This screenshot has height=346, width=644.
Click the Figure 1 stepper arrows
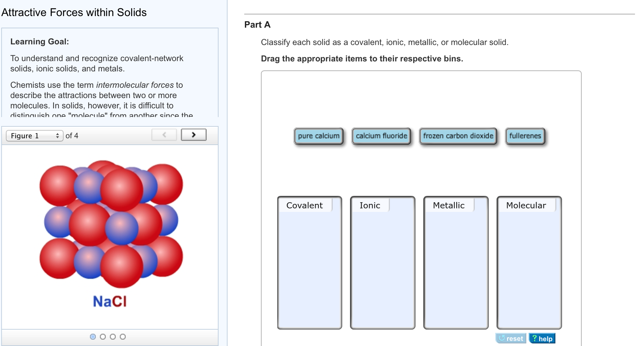point(58,136)
